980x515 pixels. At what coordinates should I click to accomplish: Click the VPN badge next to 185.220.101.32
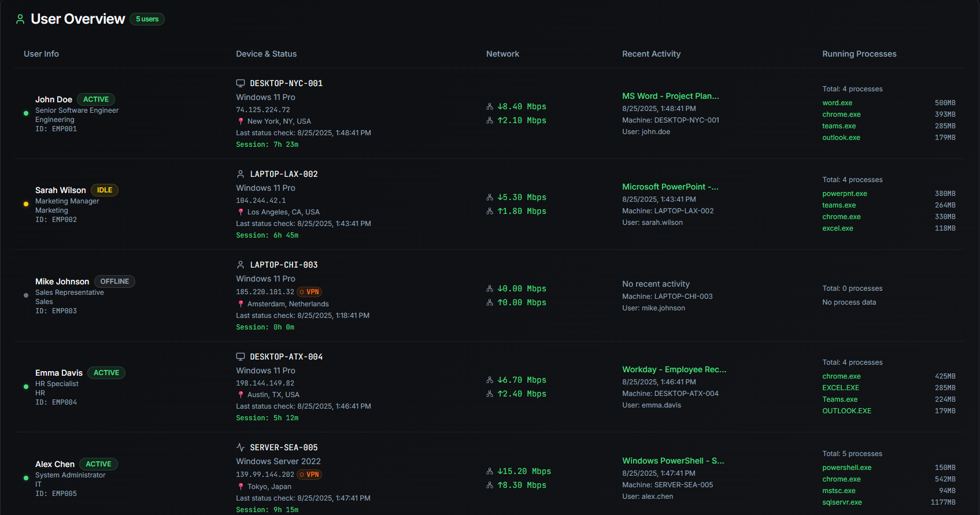tap(309, 292)
